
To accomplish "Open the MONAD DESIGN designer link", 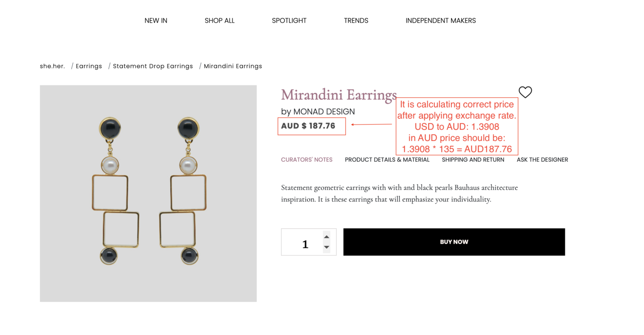I will tap(324, 112).
